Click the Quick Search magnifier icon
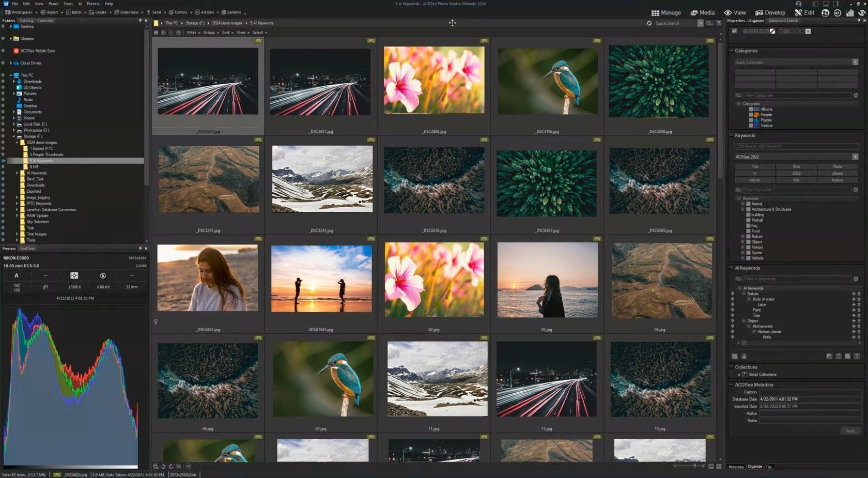Viewport: 868px width, 478px height. pyautogui.click(x=710, y=23)
